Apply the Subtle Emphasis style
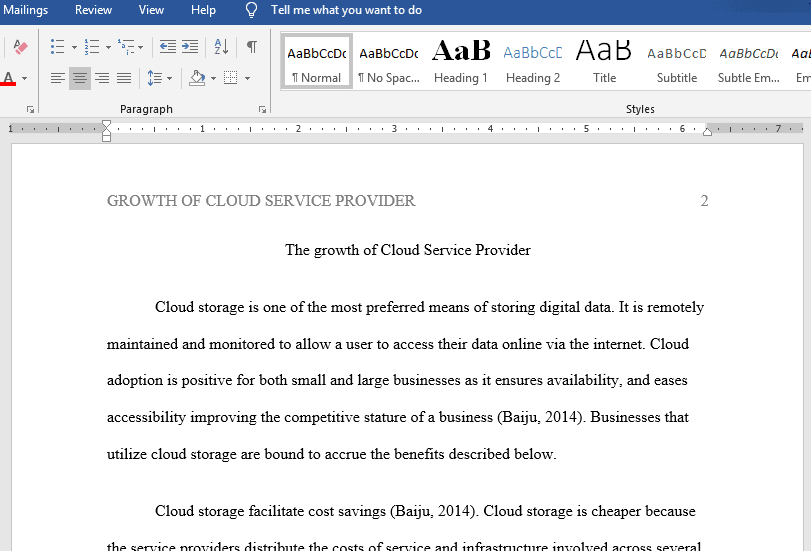This screenshot has height=551, width=811. coord(748,62)
